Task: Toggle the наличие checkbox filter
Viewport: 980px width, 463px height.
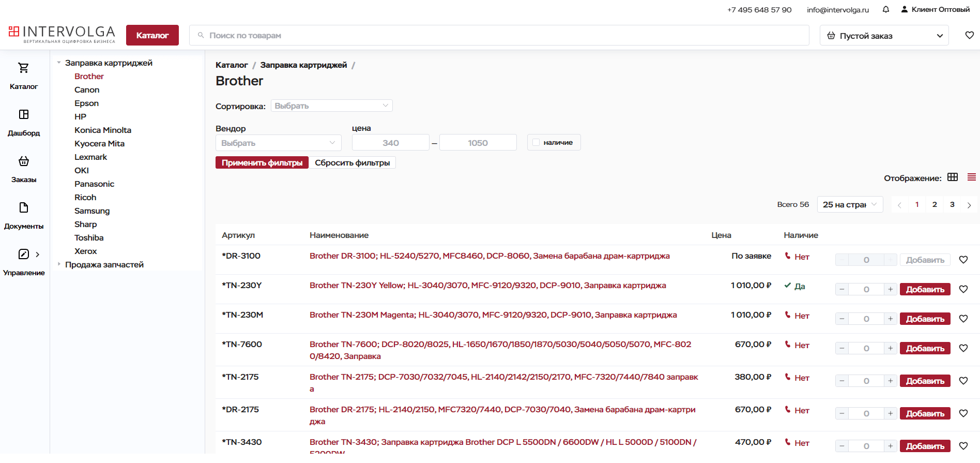Action: tap(536, 142)
